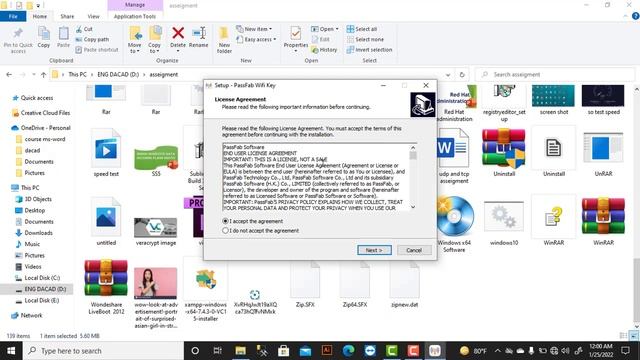Click Select none in ribbon
The image size is (640, 360).
pos(365,40)
